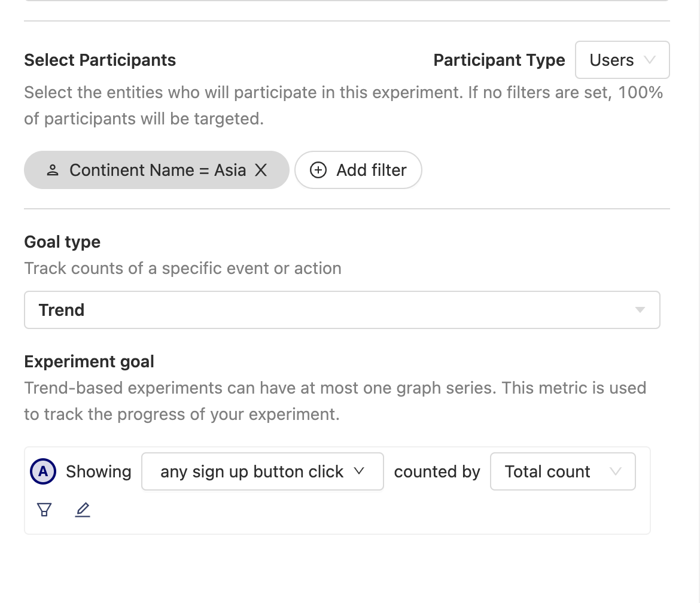700x603 pixels.
Task: Open the any sign up button click event dropdown
Action: click(262, 471)
